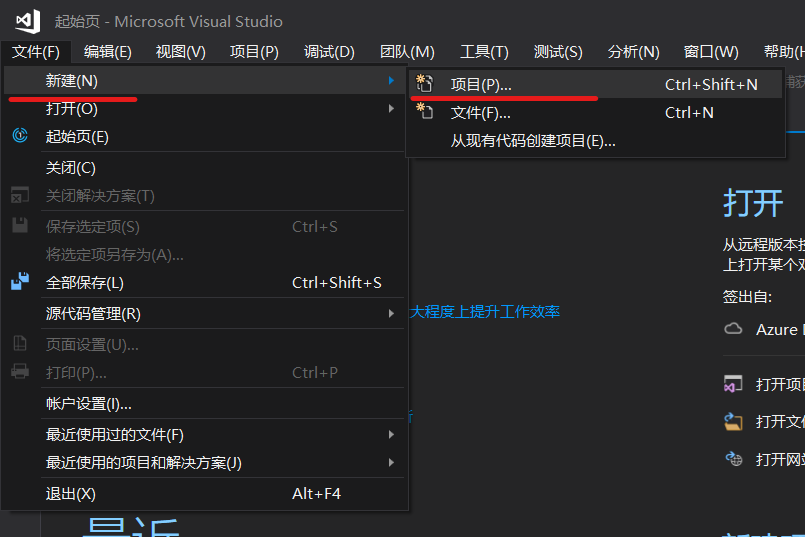Select 新建(N) in File menu
805x537 pixels.
[204, 81]
